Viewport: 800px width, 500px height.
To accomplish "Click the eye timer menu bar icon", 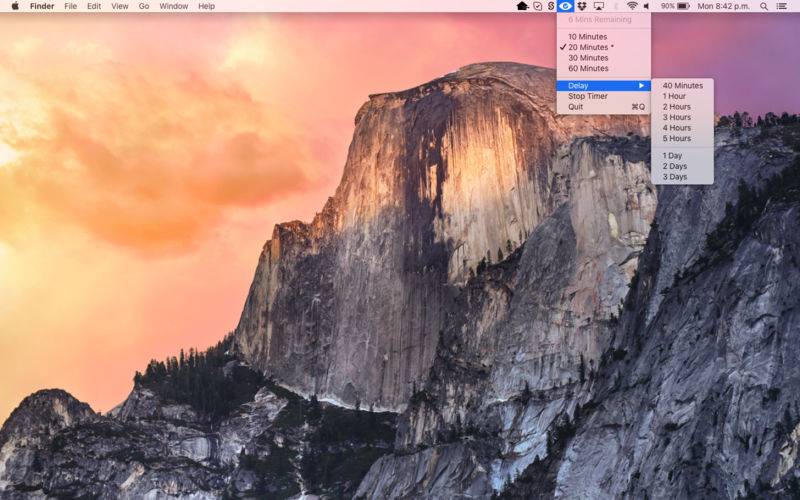I will [565, 6].
